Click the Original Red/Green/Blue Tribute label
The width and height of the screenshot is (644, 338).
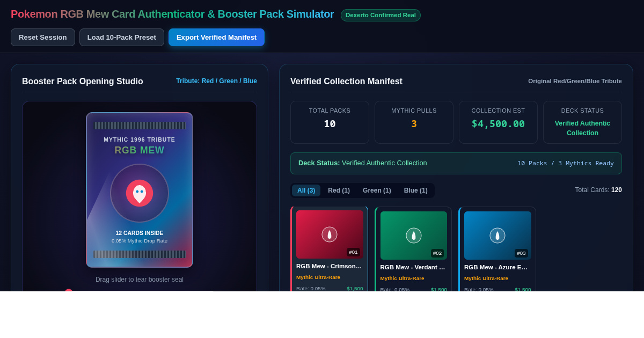575,81
